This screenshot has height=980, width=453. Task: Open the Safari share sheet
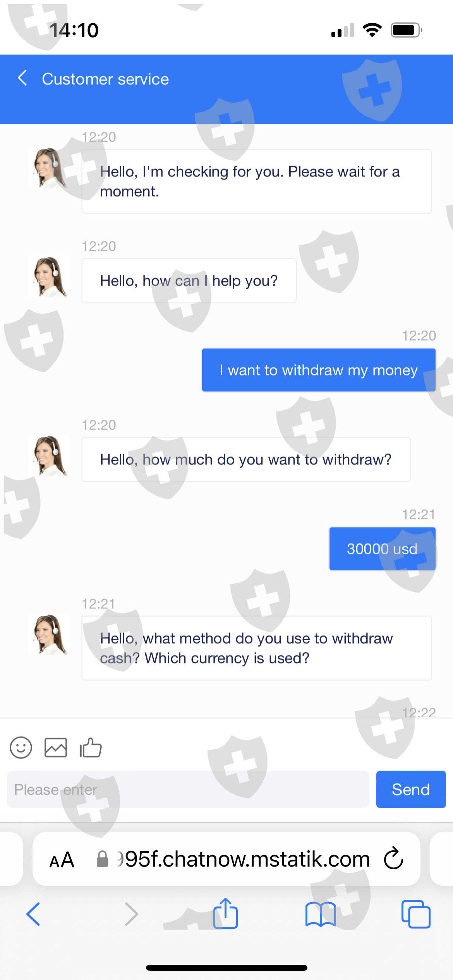tap(225, 913)
